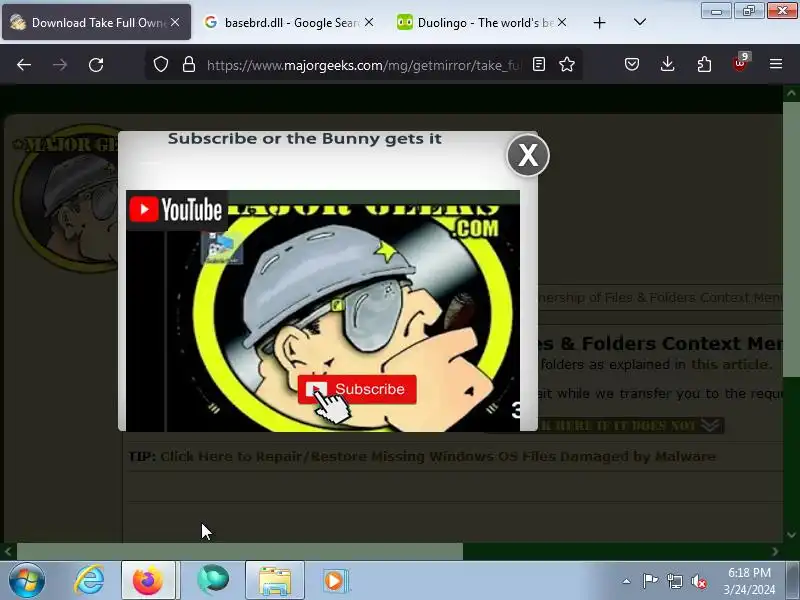
Task: Click the vertical scrollbar up arrow
Action: pos(791,93)
